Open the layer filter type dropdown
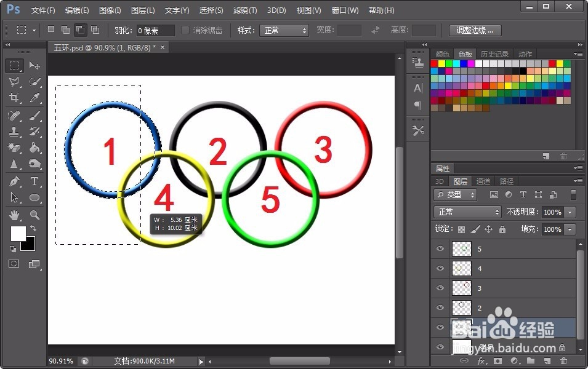Viewport: 588px width, 369px height. 456,194
